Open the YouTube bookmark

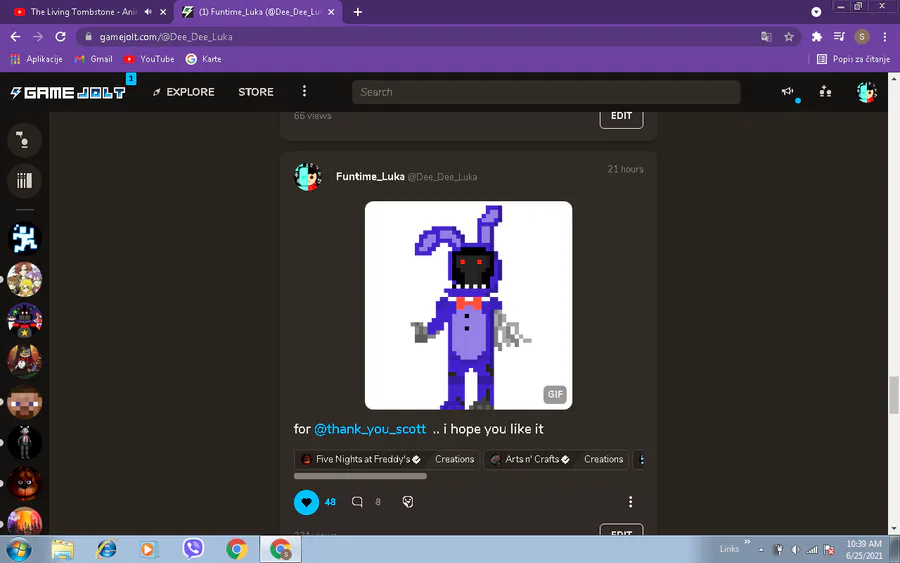coord(149,59)
